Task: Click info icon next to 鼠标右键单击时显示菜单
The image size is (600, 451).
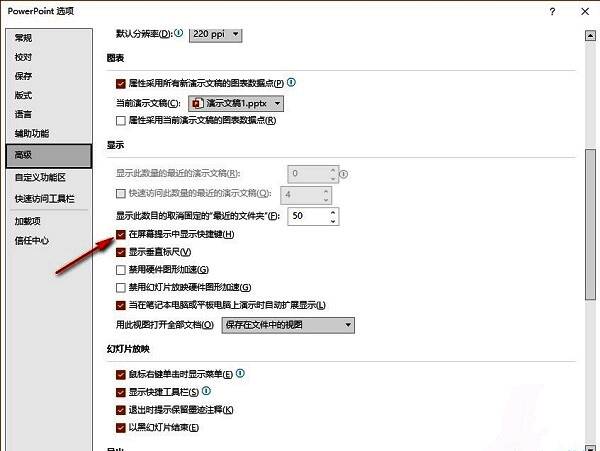Action: (x=240, y=373)
